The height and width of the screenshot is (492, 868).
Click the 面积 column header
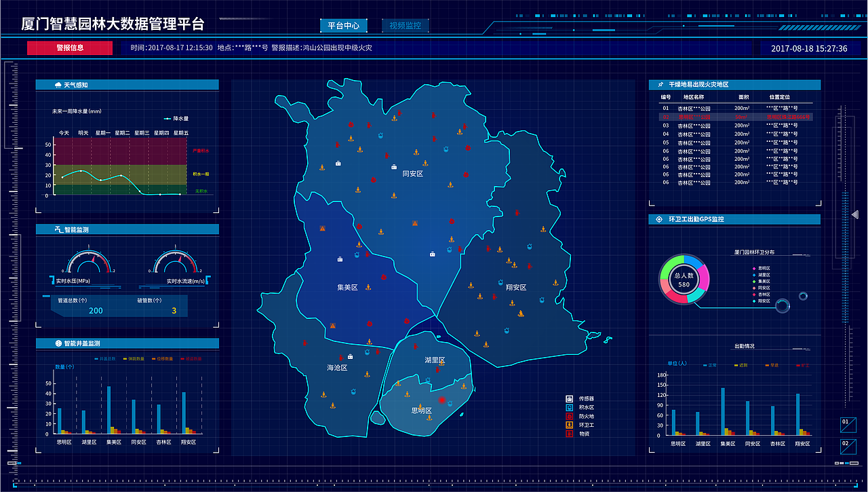tap(744, 97)
